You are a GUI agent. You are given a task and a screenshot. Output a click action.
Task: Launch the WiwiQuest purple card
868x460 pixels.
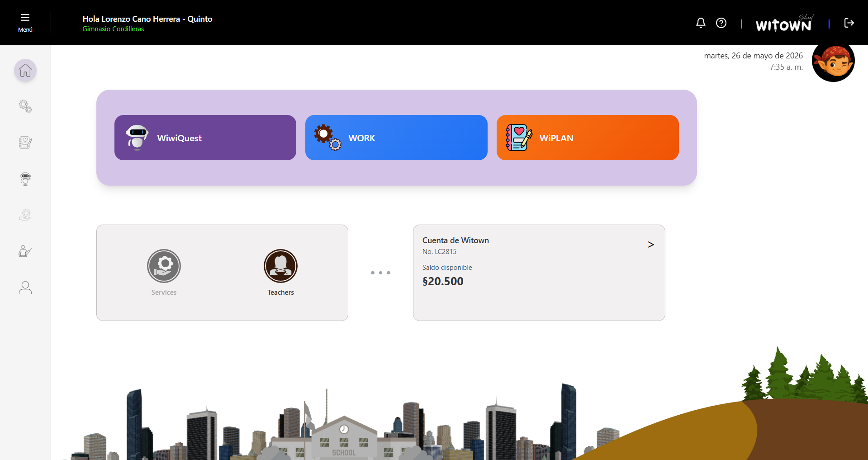[x=205, y=138]
